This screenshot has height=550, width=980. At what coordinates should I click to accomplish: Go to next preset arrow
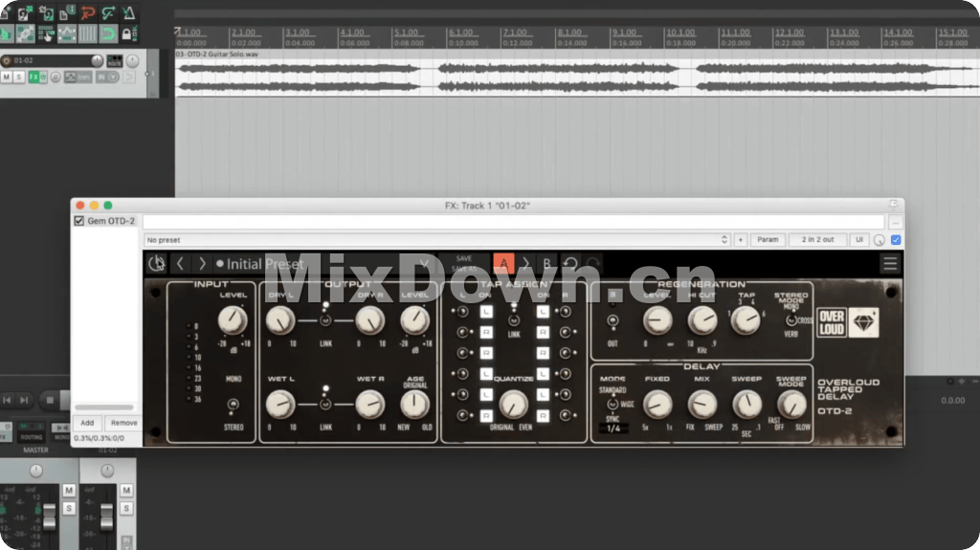(x=202, y=264)
